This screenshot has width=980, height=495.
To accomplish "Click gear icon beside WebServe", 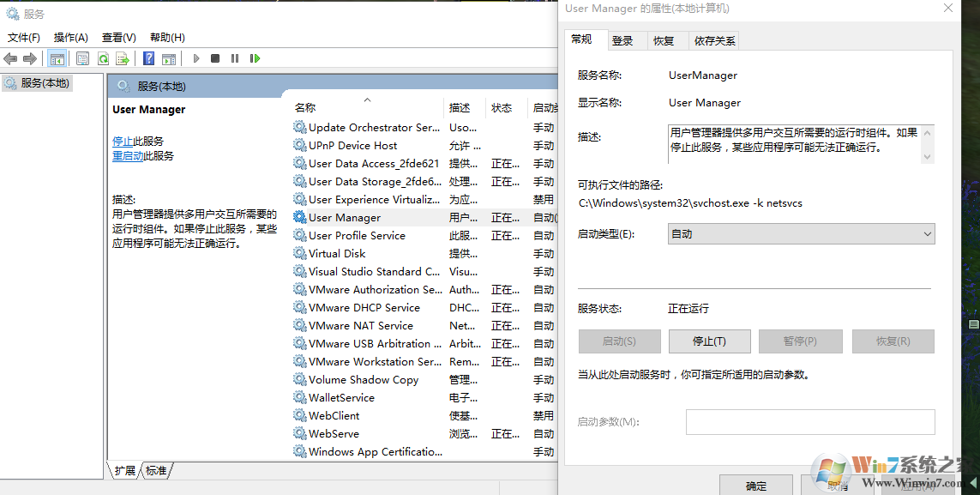I will coord(300,434).
